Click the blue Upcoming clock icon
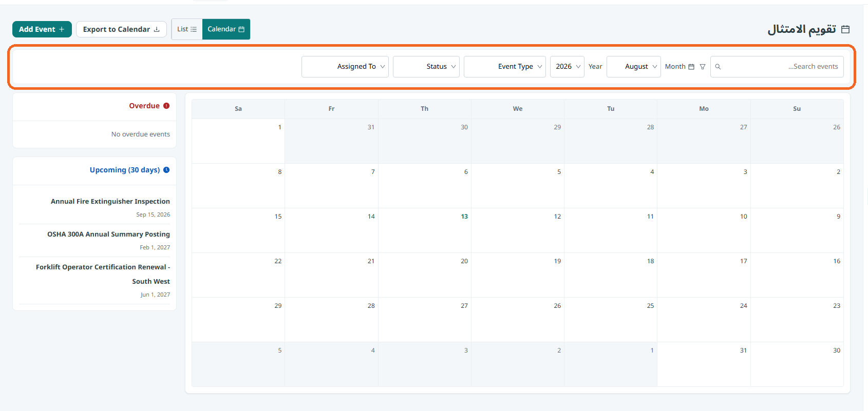Viewport: 868px width, 411px height. (x=166, y=170)
